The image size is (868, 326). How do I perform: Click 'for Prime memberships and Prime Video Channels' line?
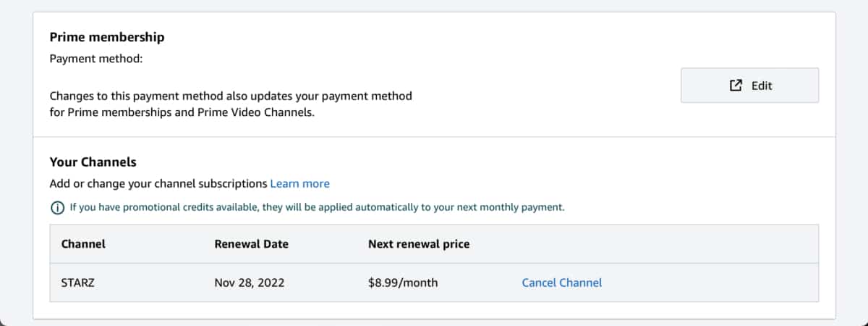[182, 114]
